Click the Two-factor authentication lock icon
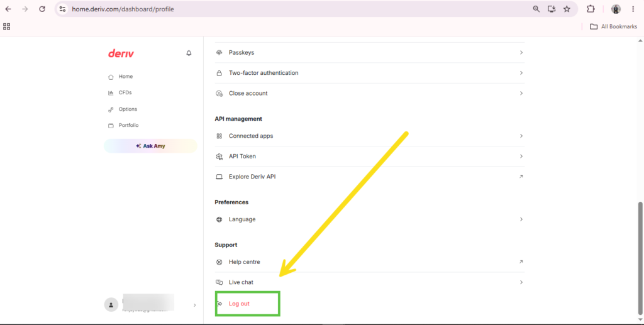Image resolution: width=644 pixels, height=325 pixels. pyautogui.click(x=219, y=73)
